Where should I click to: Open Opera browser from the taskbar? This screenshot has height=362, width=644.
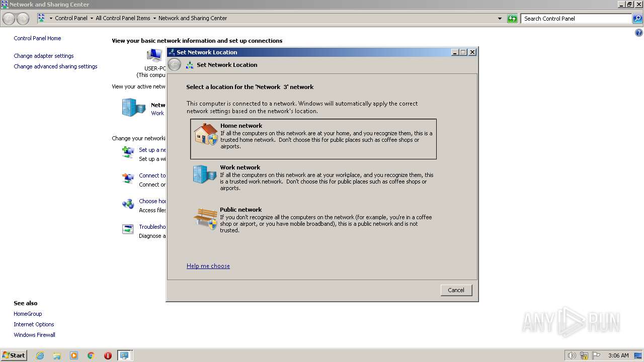108,355
